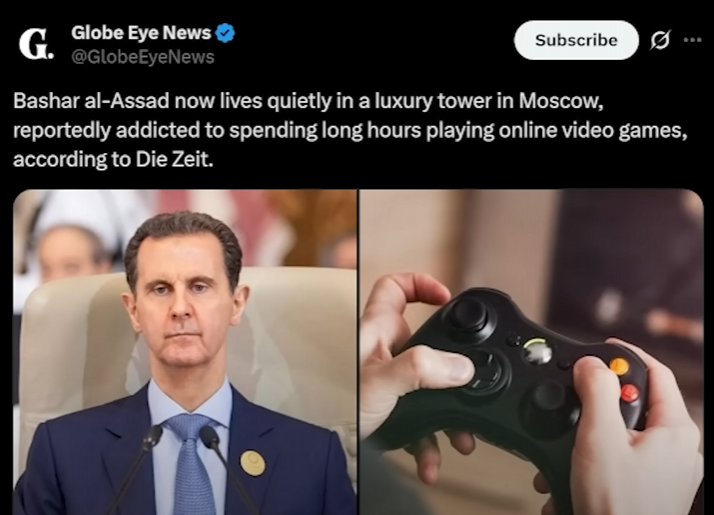This screenshot has width=714, height=515.
Task: Click the blue verified badge
Action: click(x=225, y=33)
